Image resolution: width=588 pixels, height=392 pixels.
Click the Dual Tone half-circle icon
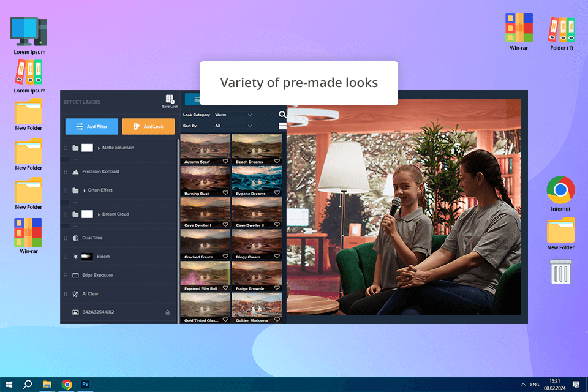[x=75, y=238]
